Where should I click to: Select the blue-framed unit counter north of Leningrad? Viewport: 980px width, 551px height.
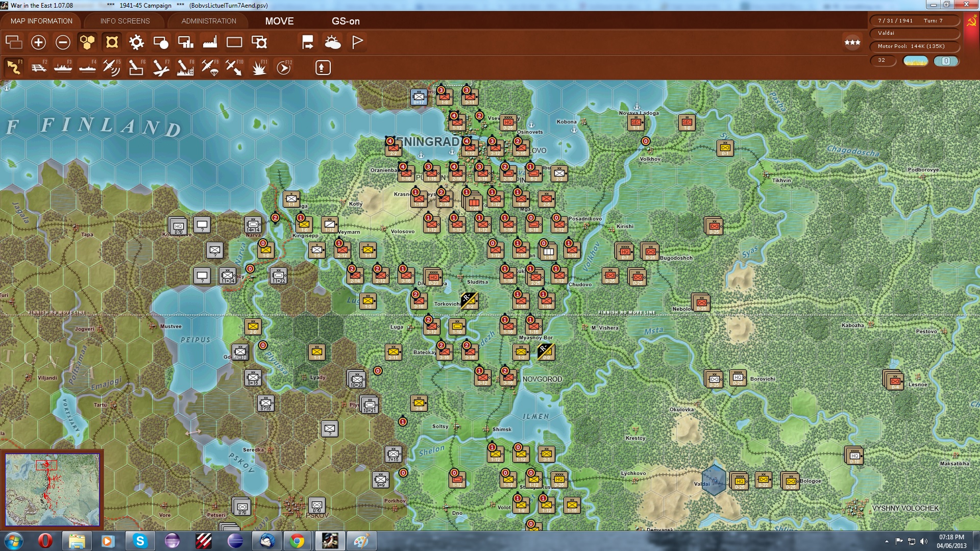tap(419, 96)
